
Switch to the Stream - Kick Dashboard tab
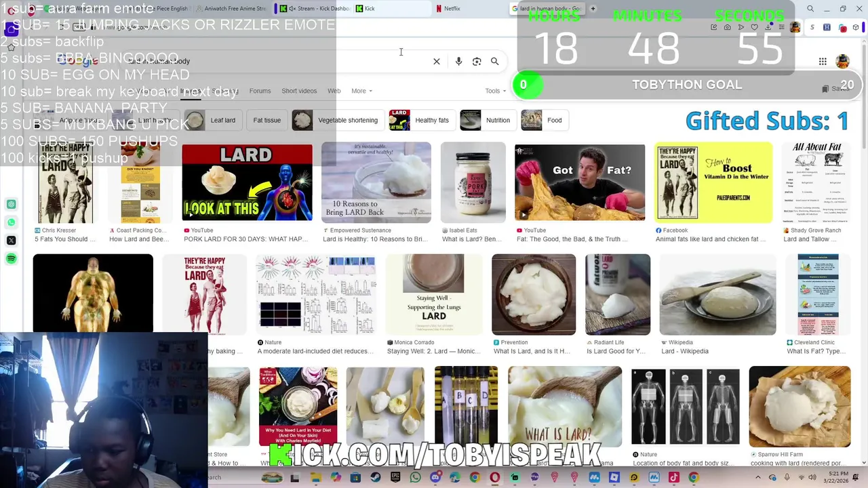(x=315, y=9)
